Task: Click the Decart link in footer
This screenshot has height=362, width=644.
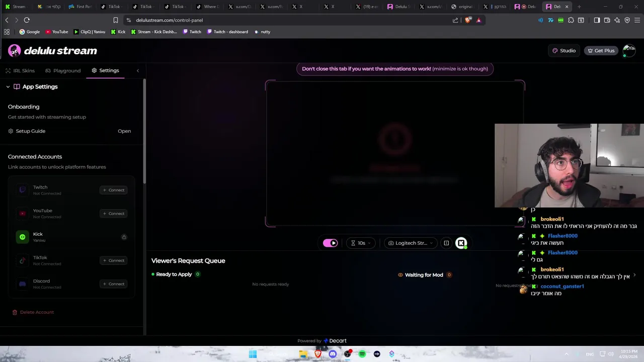Action: pyautogui.click(x=335, y=341)
